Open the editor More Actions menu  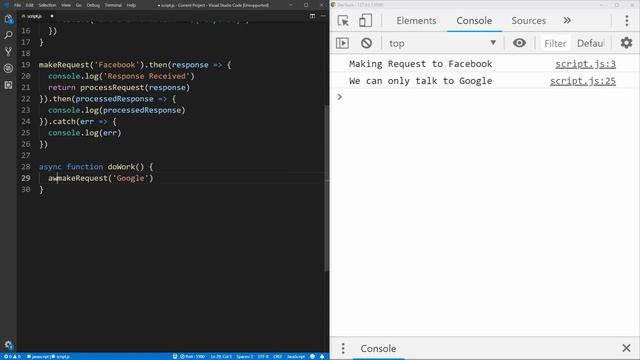[x=323, y=16]
